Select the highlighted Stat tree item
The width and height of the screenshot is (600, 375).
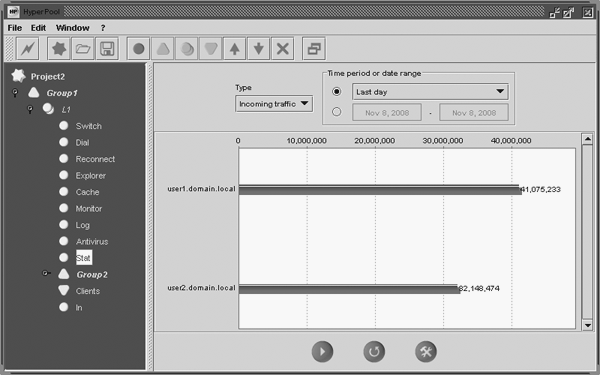(84, 258)
